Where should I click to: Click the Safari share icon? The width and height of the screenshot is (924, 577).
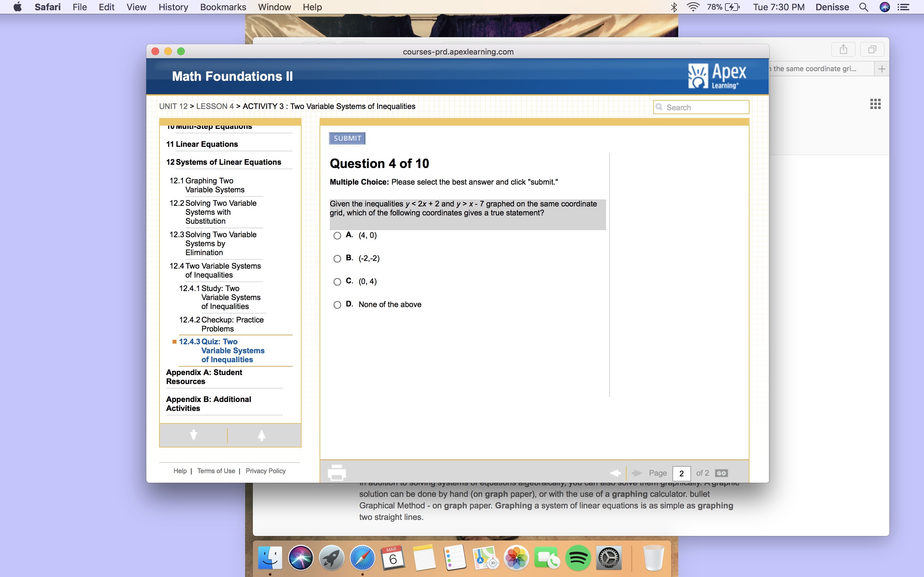[x=843, y=50]
